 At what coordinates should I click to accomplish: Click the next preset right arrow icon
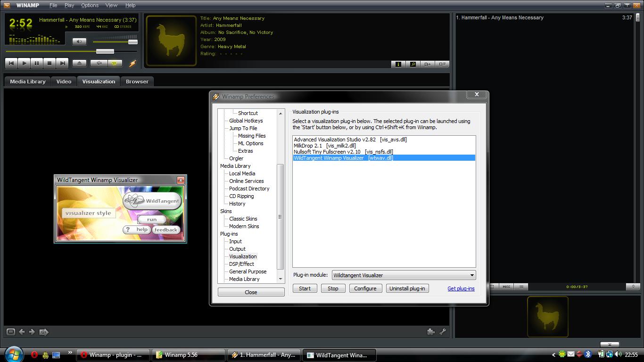32,332
